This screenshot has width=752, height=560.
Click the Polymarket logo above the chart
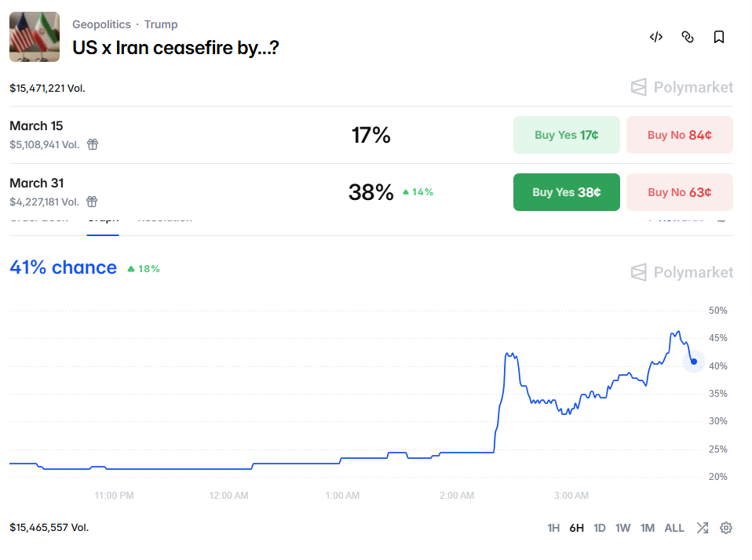pyautogui.click(x=682, y=272)
